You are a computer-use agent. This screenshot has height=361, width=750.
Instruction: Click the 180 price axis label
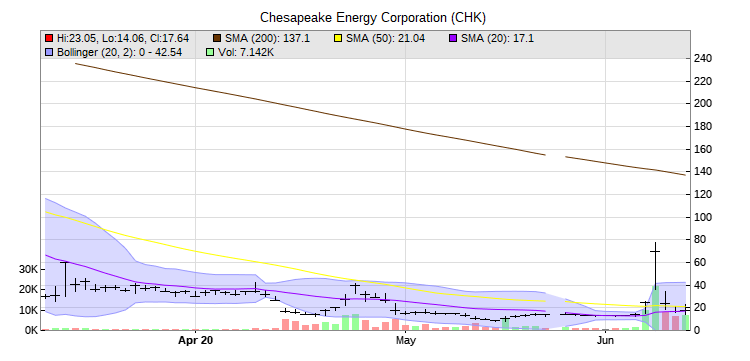click(703, 127)
